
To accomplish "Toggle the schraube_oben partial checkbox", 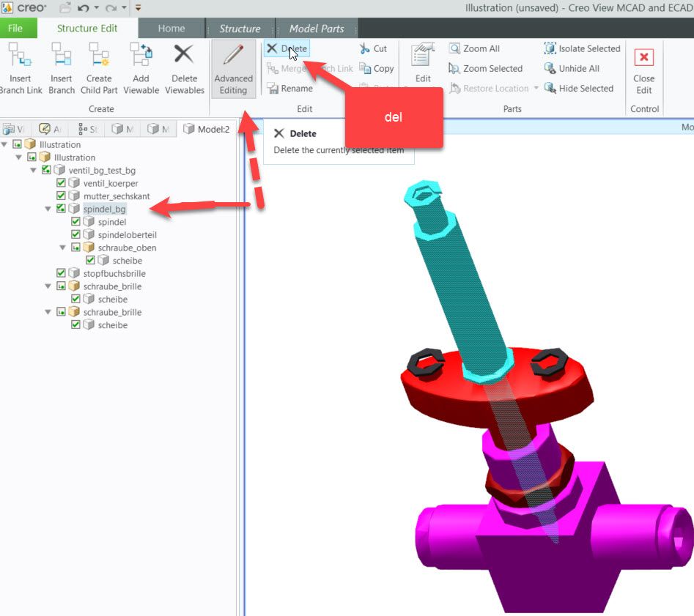I will pos(75,248).
